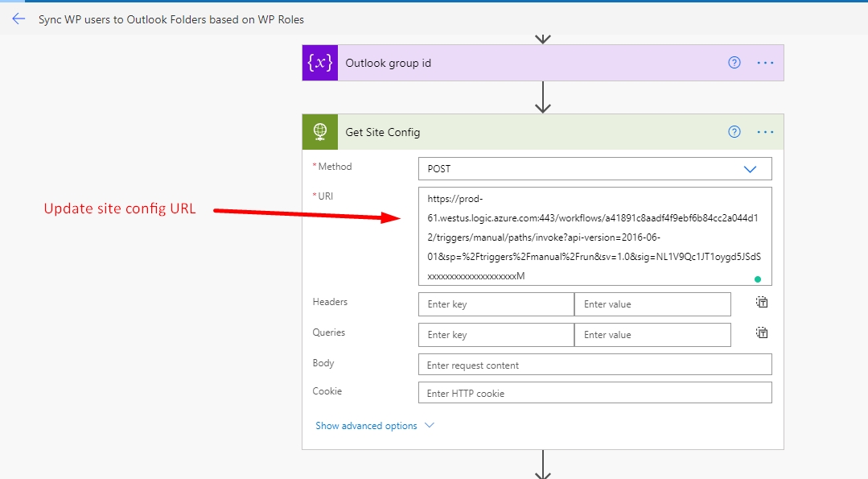Click the Body Enter request content field

click(x=595, y=365)
